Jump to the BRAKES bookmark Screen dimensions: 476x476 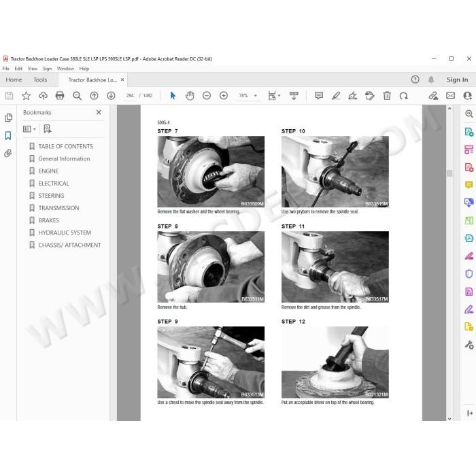pyautogui.click(x=48, y=220)
